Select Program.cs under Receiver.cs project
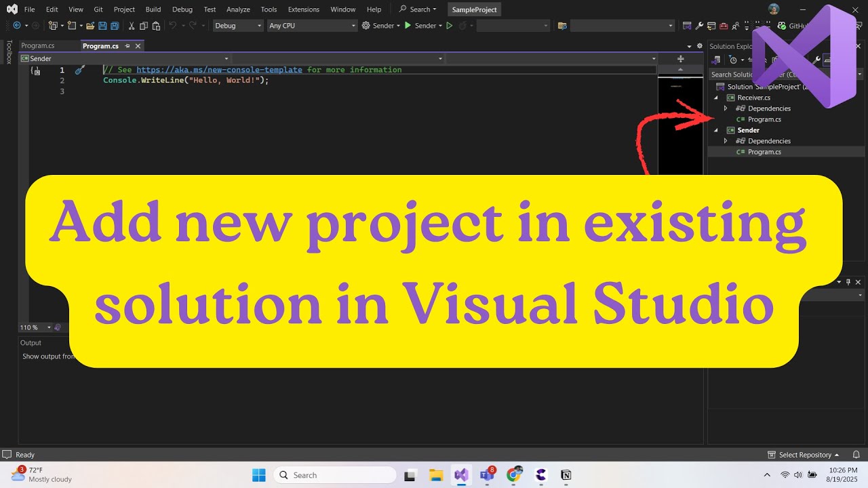This screenshot has width=868, height=488. pyautogui.click(x=764, y=119)
